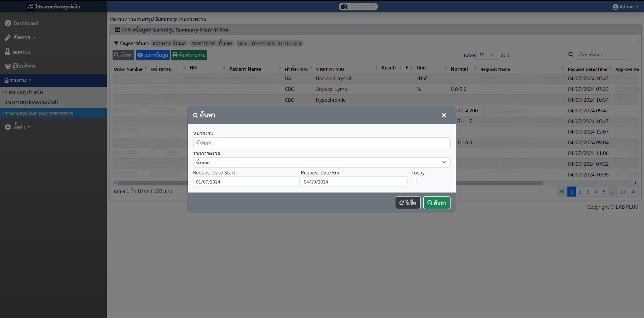Open รายงานสรุปยอดรวมนำส่ง menu item
Image resolution: width=644 pixels, height=318 pixels.
(31, 102)
